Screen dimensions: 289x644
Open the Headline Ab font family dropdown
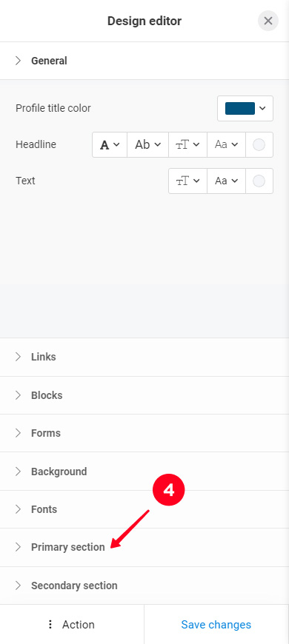tap(148, 144)
